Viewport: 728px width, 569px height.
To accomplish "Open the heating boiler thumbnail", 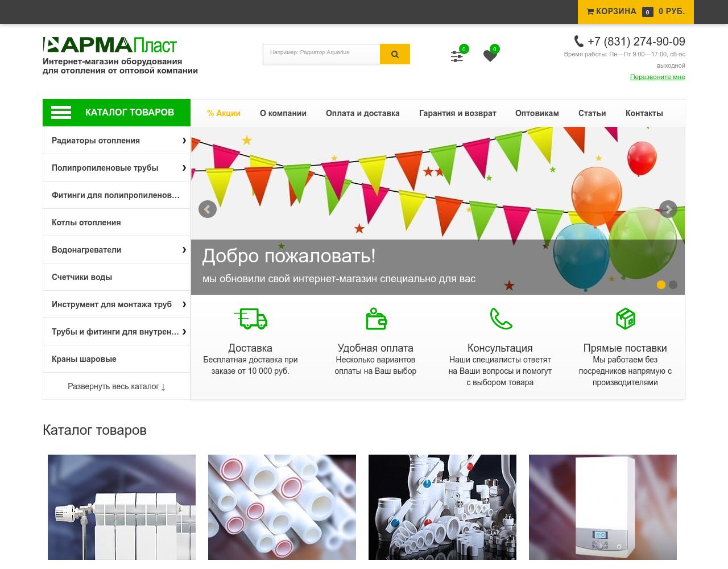I will (603, 507).
